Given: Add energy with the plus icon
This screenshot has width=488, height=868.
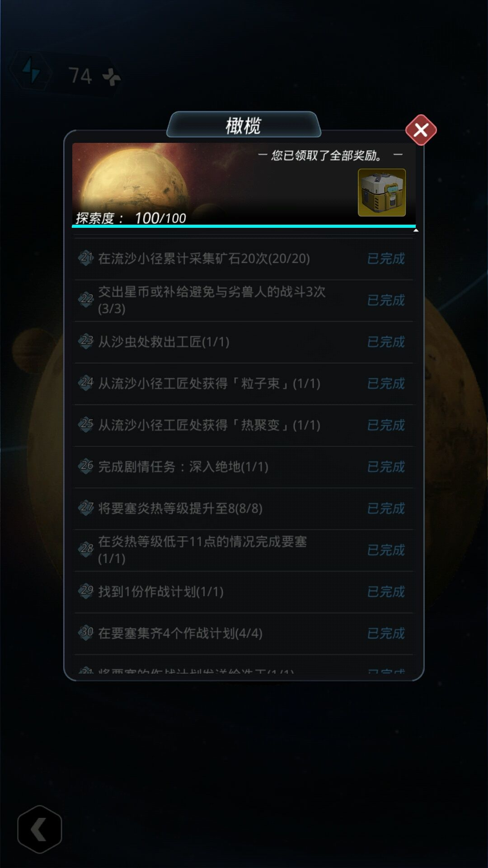Looking at the screenshot, I should [111, 77].
